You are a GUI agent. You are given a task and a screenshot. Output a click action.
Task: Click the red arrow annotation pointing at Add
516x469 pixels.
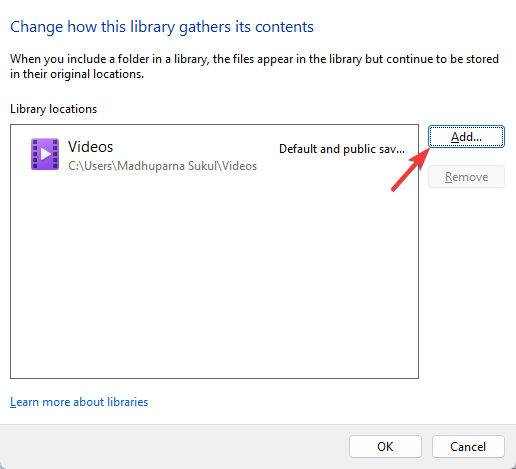[410, 170]
